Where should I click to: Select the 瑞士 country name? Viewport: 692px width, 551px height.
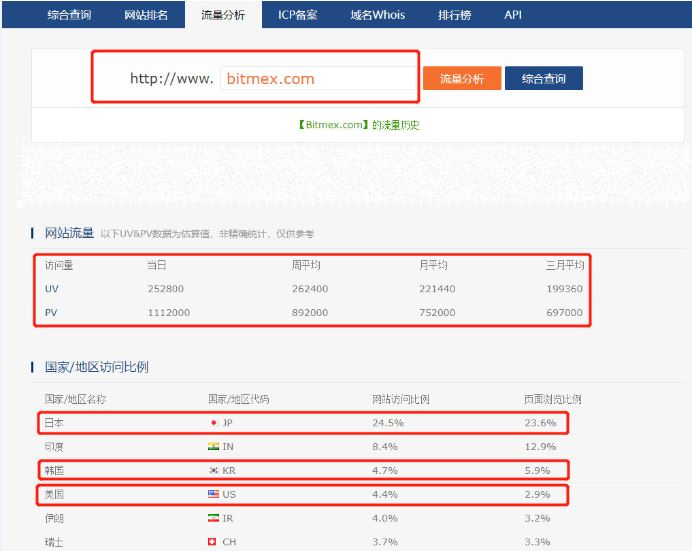tap(54, 542)
